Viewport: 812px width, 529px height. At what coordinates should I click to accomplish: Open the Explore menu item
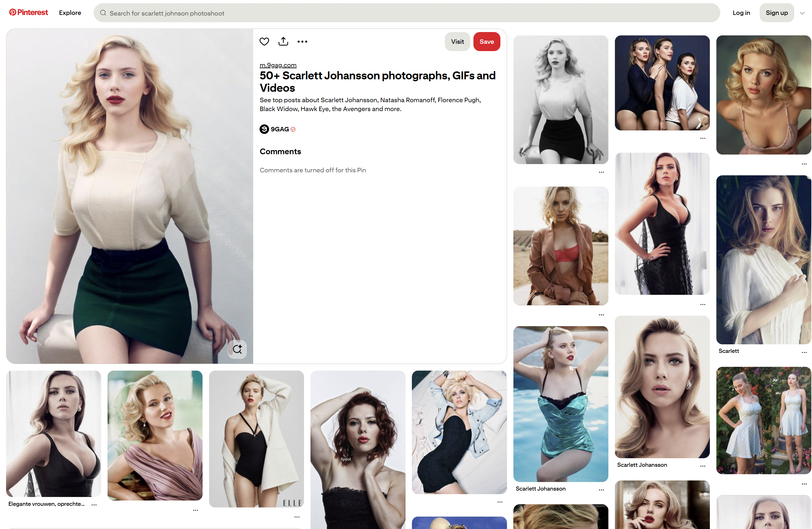point(70,13)
